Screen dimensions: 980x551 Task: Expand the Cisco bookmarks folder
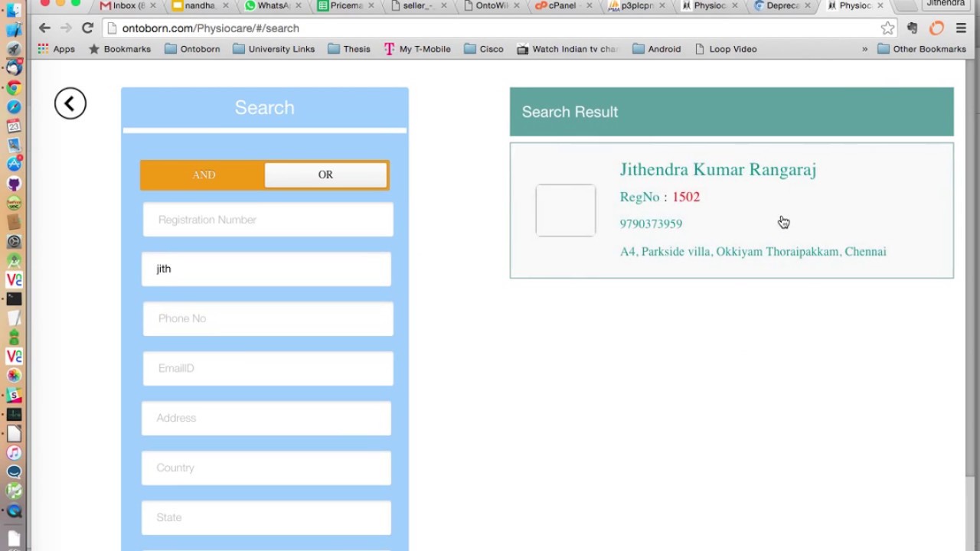point(483,49)
